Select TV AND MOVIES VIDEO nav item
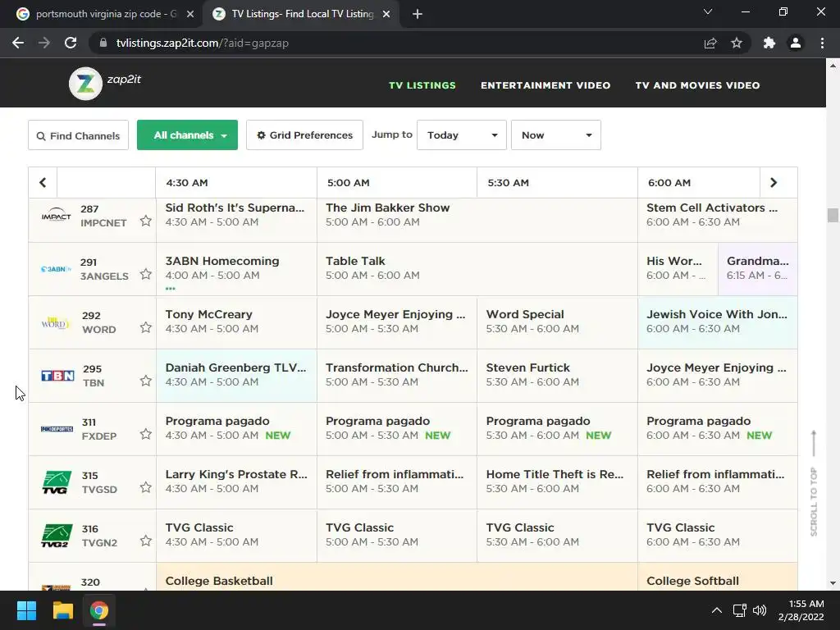Screen dimensions: 840x630 point(697,85)
